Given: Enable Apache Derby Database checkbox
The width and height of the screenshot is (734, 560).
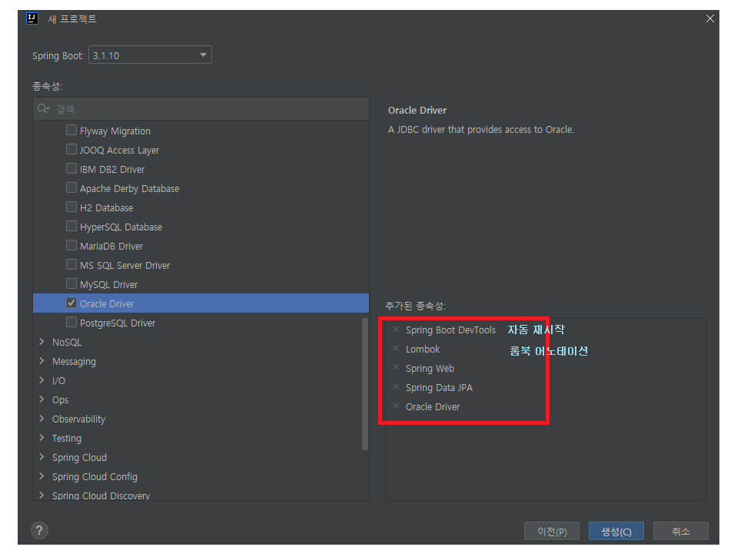Looking at the screenshot, I should [71, 187].
